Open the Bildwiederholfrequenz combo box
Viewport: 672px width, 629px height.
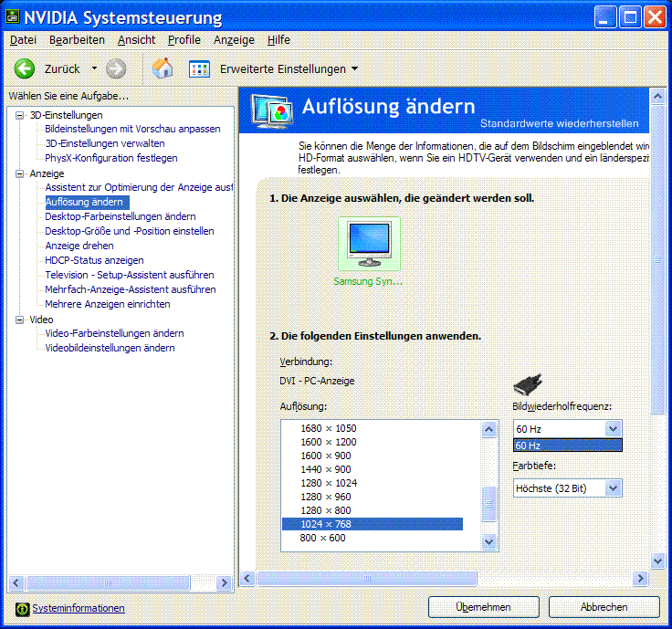567,429
